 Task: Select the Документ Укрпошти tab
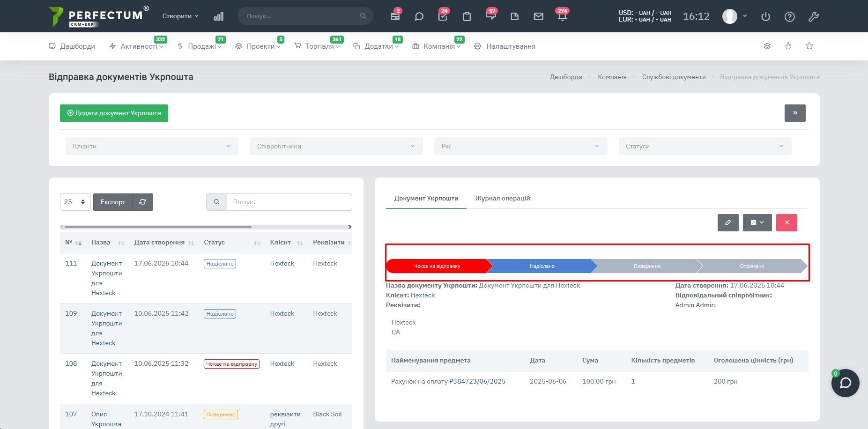426,198
